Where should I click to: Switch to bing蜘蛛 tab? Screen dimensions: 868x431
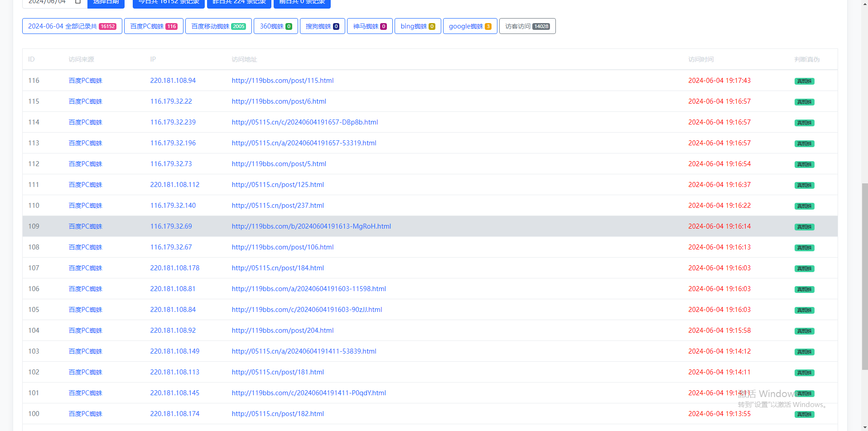coord(418,26)
